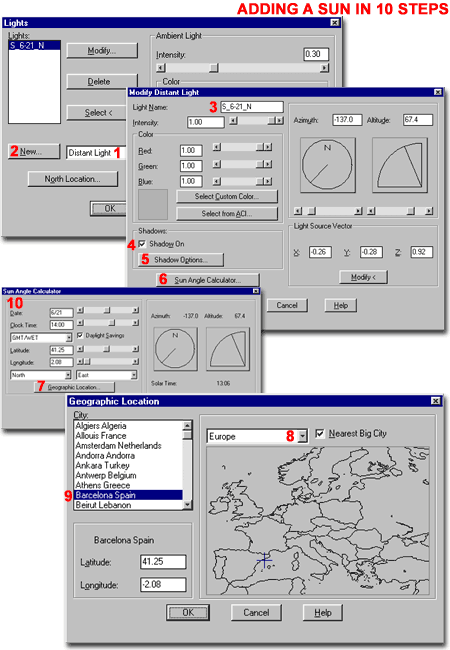Open Geographic Location... button
The image size is (450, 650).
(x=74, y=387)
